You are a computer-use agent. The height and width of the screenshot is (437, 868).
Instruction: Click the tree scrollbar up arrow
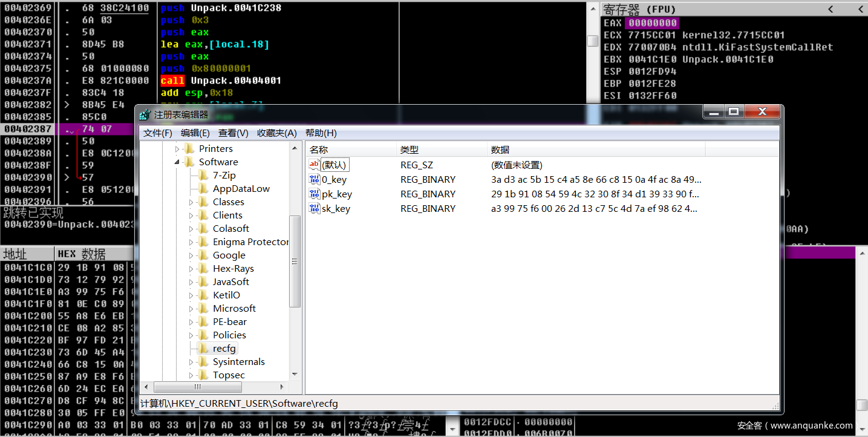click(295, 148)
